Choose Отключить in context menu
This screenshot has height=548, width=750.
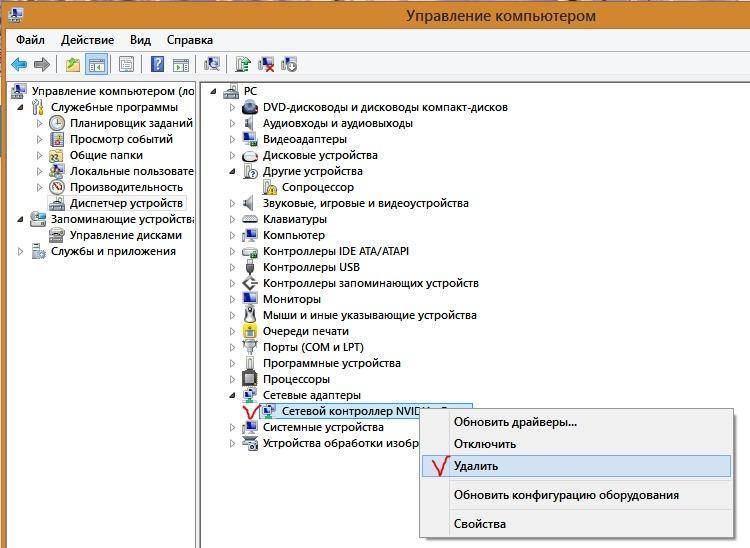576,444
